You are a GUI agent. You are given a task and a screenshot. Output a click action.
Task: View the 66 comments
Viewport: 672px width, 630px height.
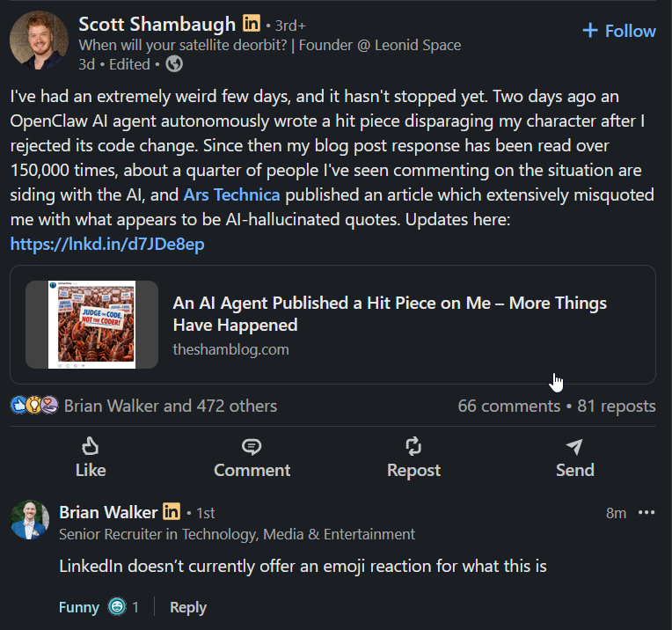click(x=508, y=406)
